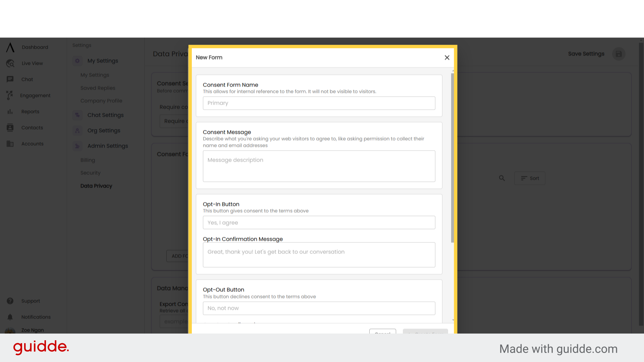Click the Opt-In Confirmation Message textarea
Screen dimensions: 644x362
(319, 255)
